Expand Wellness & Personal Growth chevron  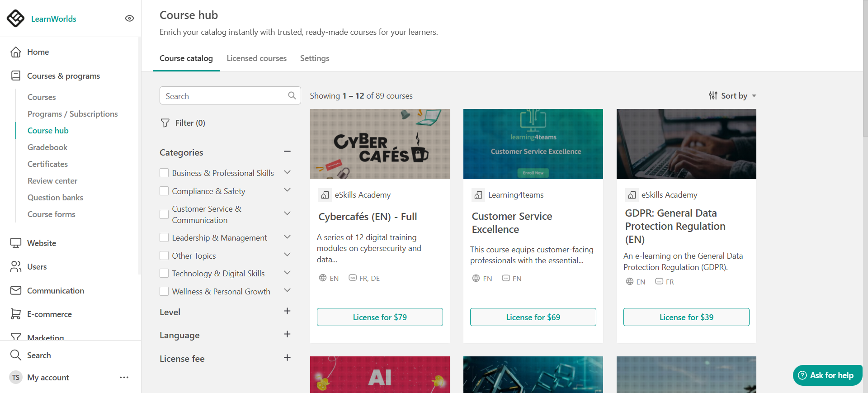click(x=287, y=290)
